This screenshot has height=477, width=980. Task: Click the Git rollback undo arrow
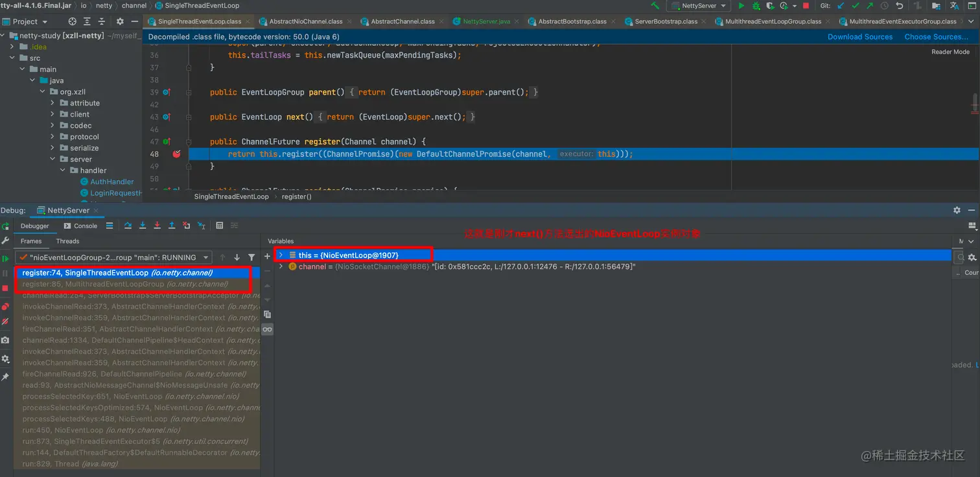(900, 6)
